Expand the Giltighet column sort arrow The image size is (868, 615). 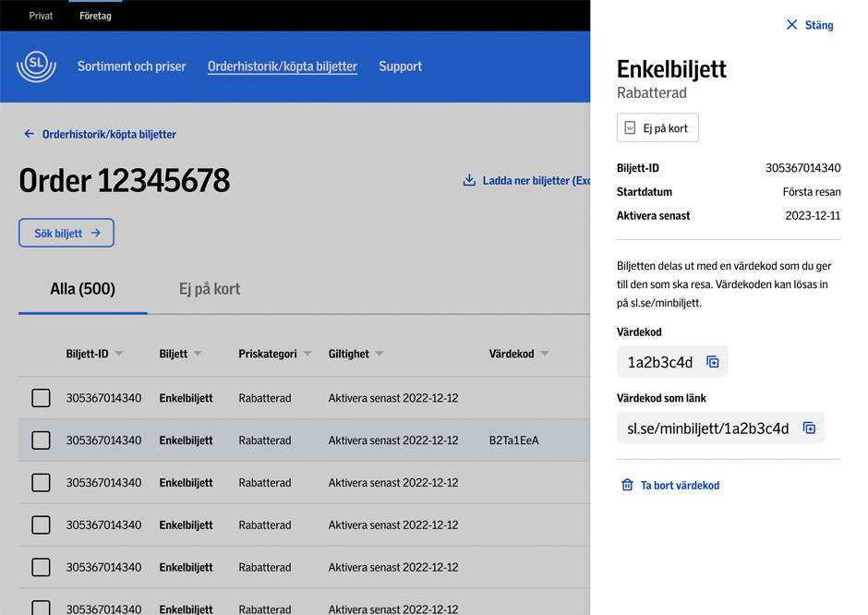(x=380, y=354)
